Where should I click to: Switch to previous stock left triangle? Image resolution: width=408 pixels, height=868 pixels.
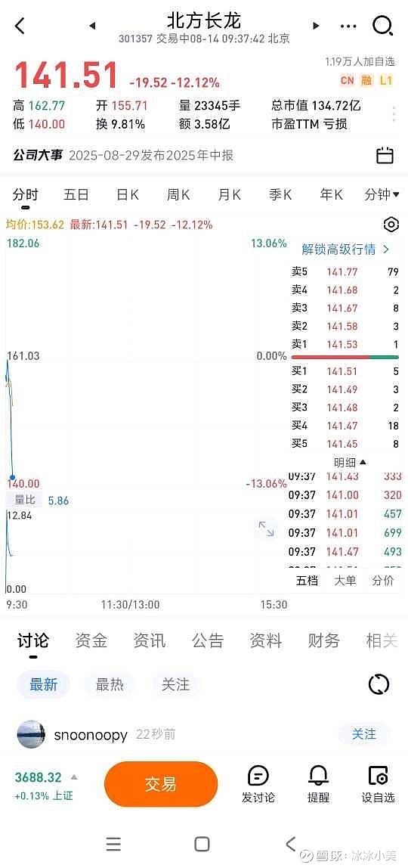point(92,26)
